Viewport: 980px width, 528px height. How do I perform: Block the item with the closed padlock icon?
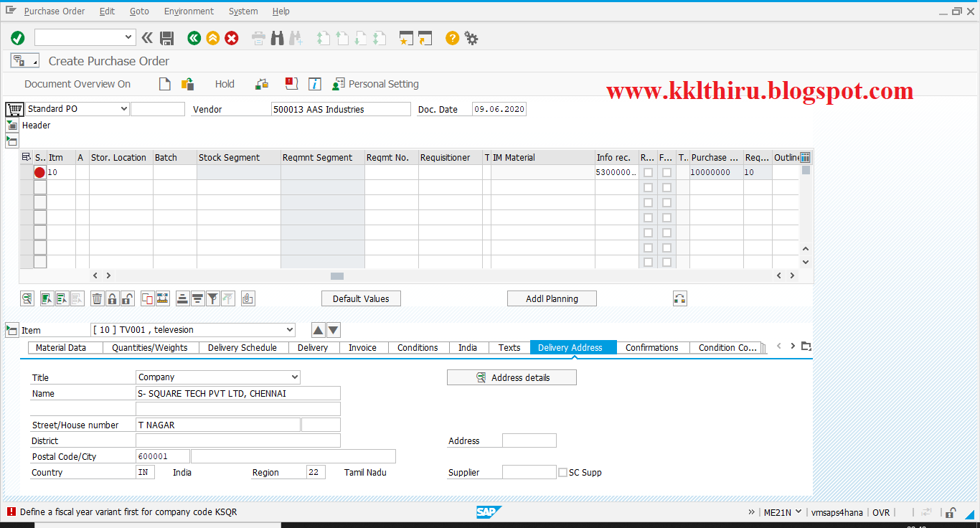click(112, 298)
